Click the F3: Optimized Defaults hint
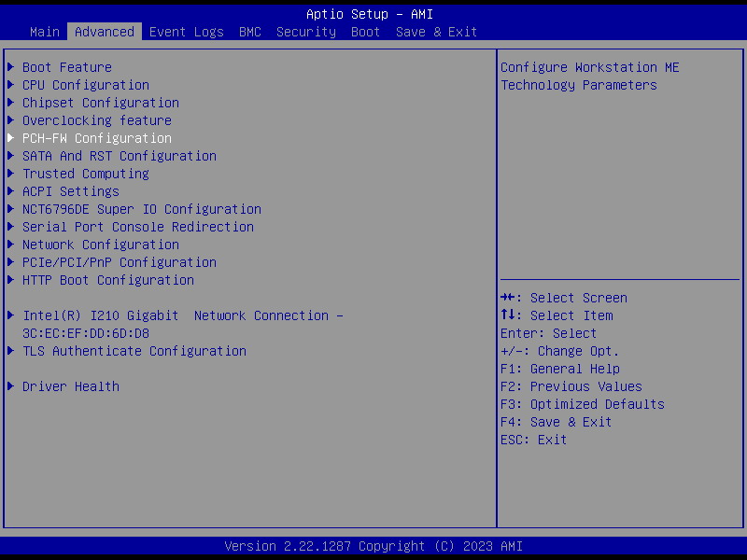The image size is (747, 560). click(582, 404)
